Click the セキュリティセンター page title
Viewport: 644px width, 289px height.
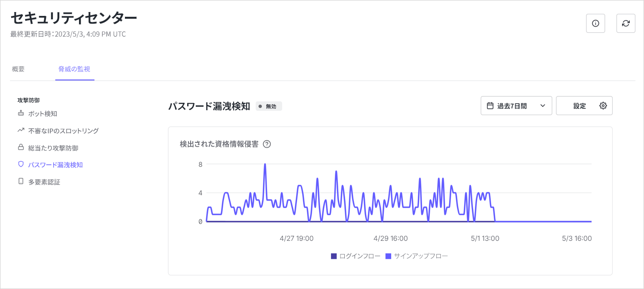click(73, 18)
